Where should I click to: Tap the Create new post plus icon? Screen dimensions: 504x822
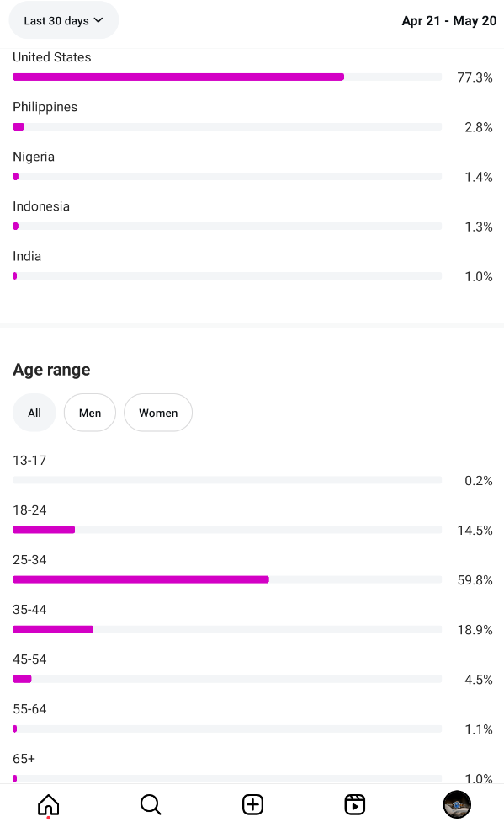(252, 804)
